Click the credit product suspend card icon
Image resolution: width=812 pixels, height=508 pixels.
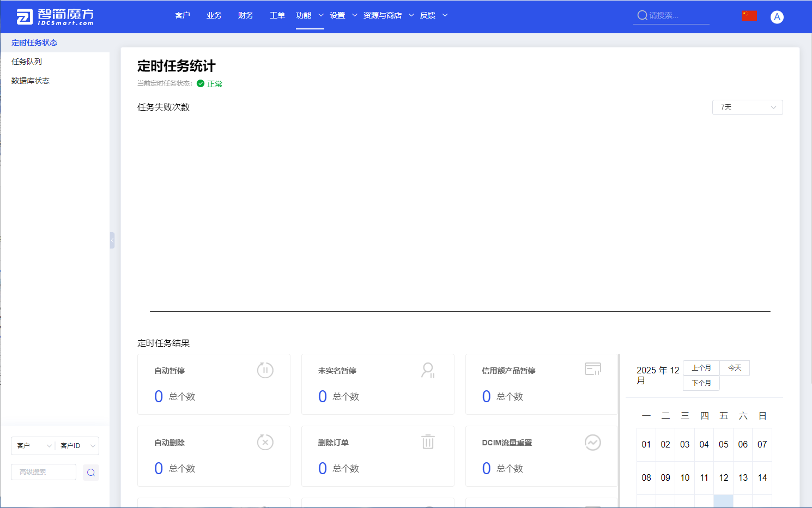[x=592, y=369]
